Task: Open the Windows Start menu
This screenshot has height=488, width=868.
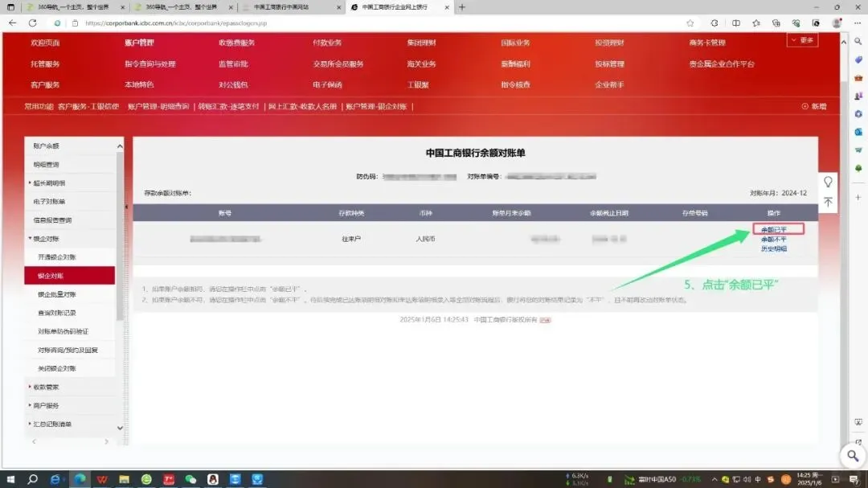Action: pos(10,479)
